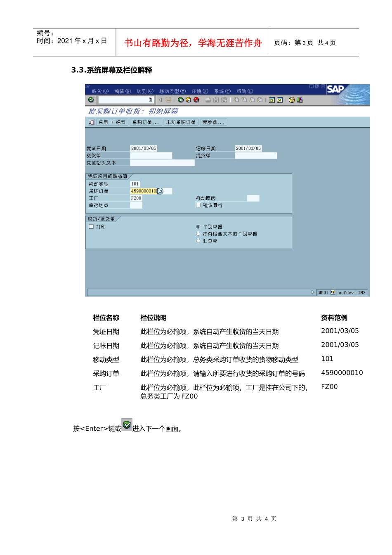Click the search help icon beside 采购订单 field
The height and width of the screenshot is (555, 392).
[160, 191]
